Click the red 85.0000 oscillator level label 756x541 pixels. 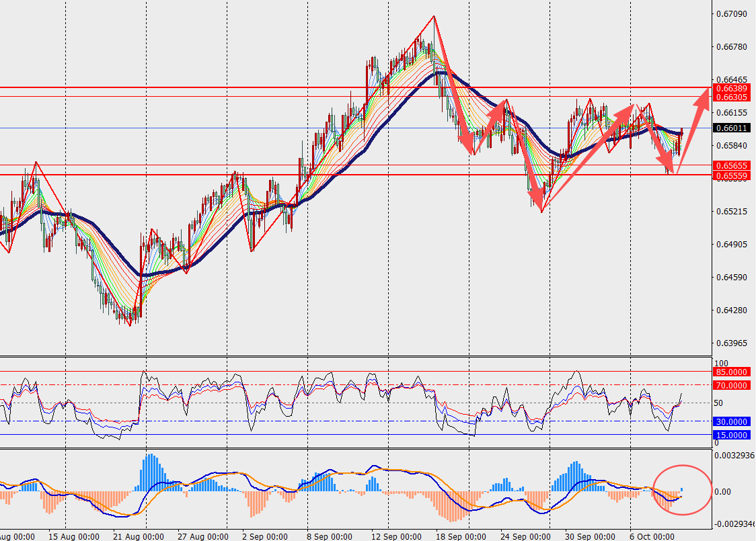(732, 372)
